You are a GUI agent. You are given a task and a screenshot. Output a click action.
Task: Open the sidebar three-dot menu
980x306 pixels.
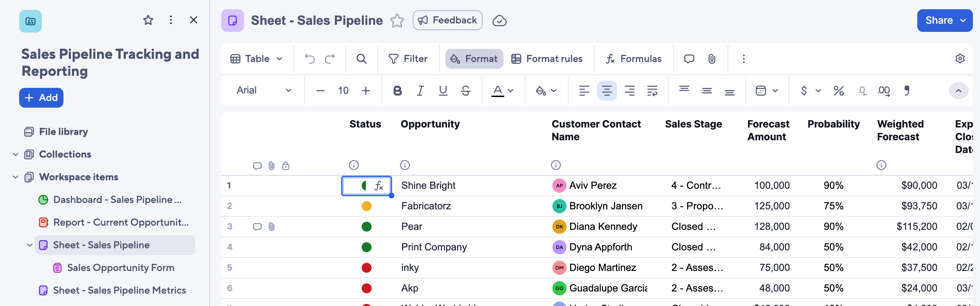[x=171, y=20]
